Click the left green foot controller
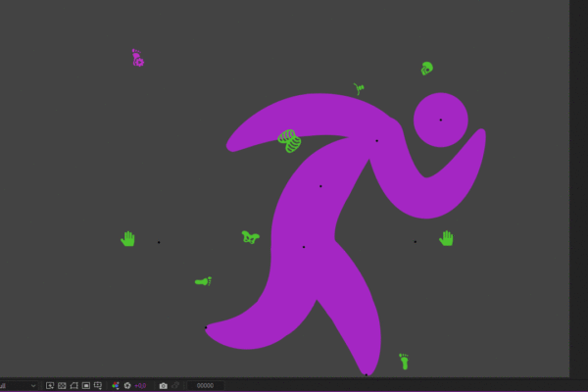 click(203, 281)
